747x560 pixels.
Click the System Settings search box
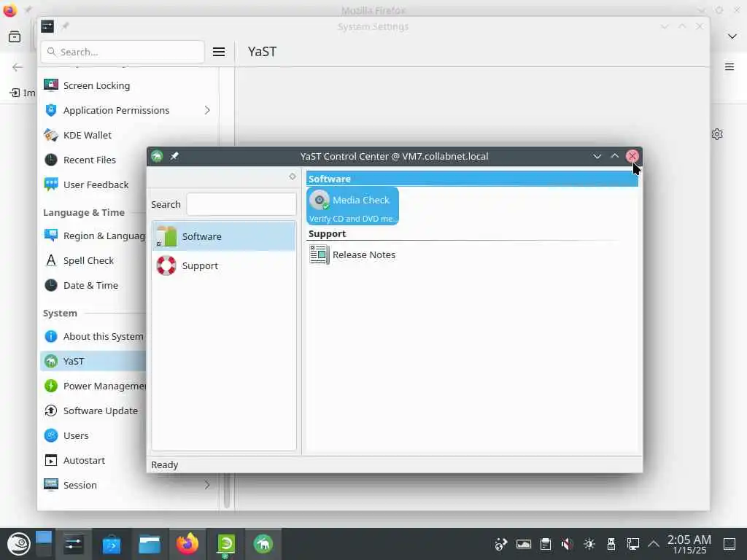[x=123, y=52]
